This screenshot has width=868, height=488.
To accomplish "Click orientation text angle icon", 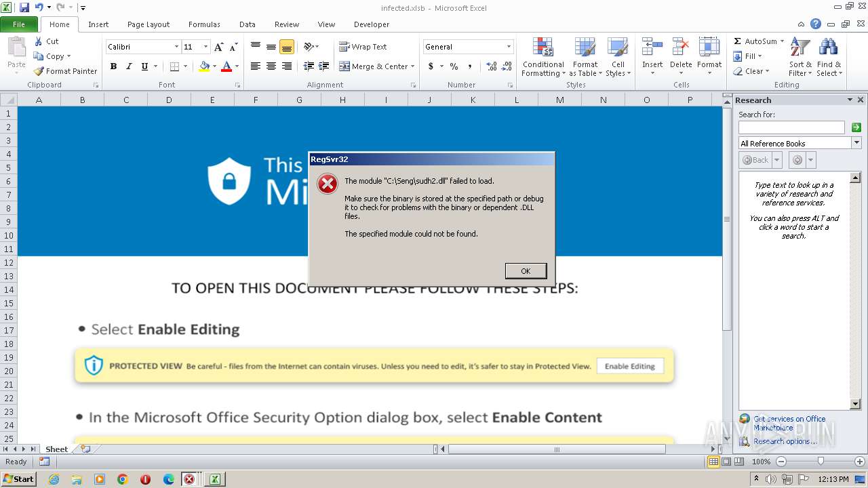I will pos(309,47).
